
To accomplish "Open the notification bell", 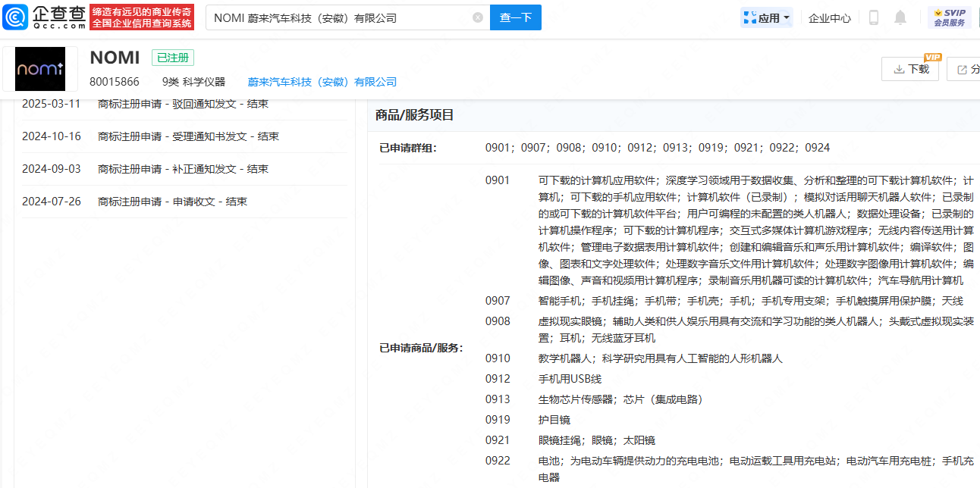I will (900, 17).
